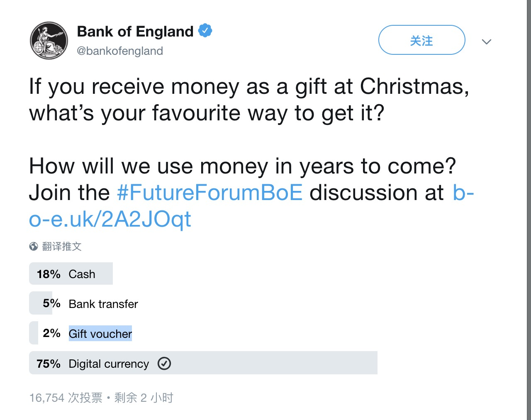Click the 18% result percentage
The height and width of the screenshot is (420, 531).
(49, 274)
